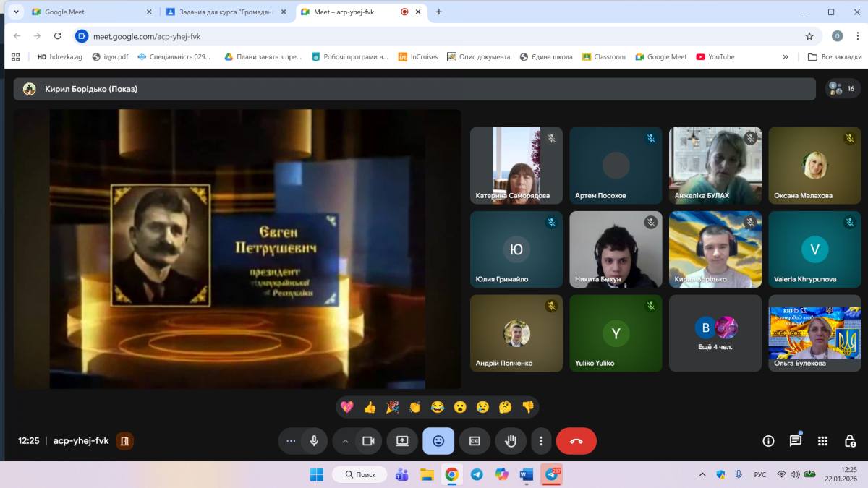This screenshot has width=868, height=488.
Task: Expand video settings chevron beside camera
Action: (345, 441)
